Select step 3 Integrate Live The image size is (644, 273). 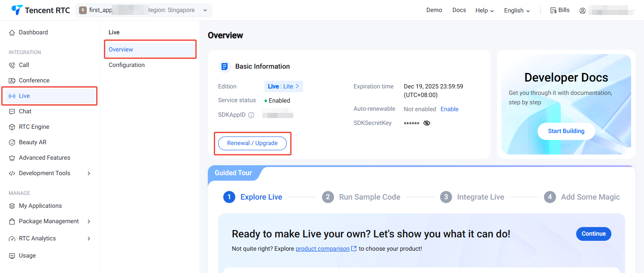pyautogui.click(x=472, y=197)
